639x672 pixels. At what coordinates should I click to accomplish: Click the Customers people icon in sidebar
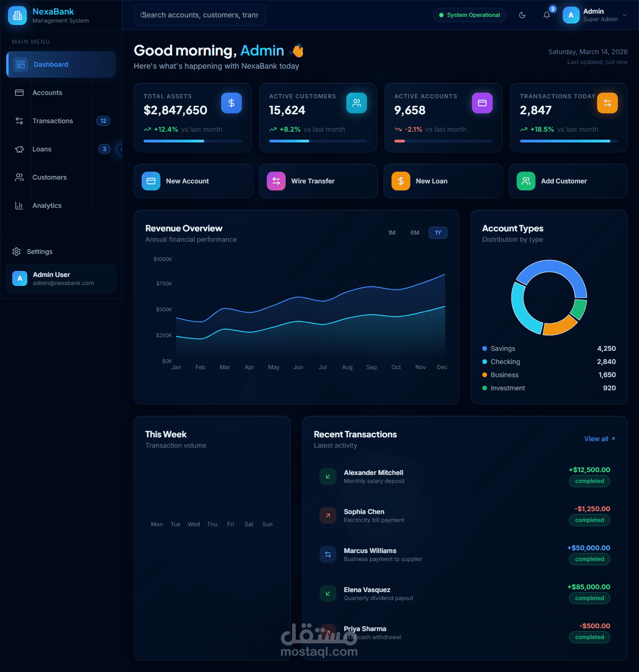(19, 177)
